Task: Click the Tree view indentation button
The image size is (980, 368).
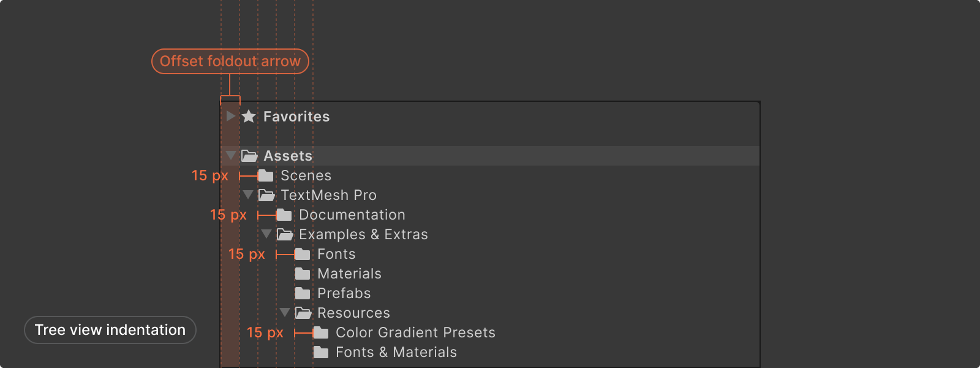Action: point(110,330)
